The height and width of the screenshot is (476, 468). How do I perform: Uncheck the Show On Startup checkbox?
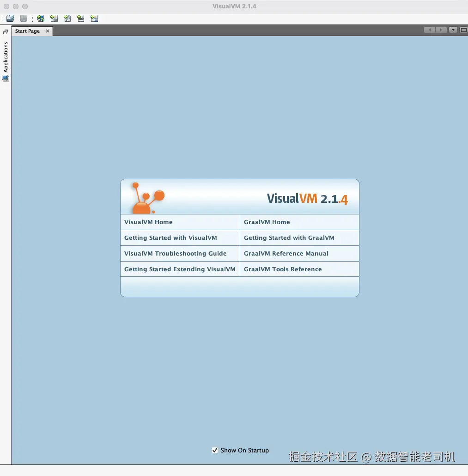coord(215,450)
